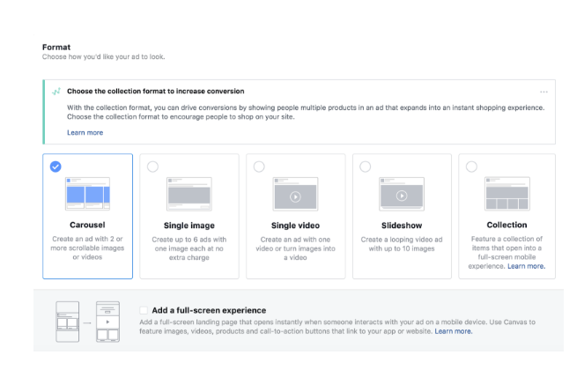Enable Add a full-screen experience checkbox
This screenshot has width=584, height=392.
[x=144, y=310]
